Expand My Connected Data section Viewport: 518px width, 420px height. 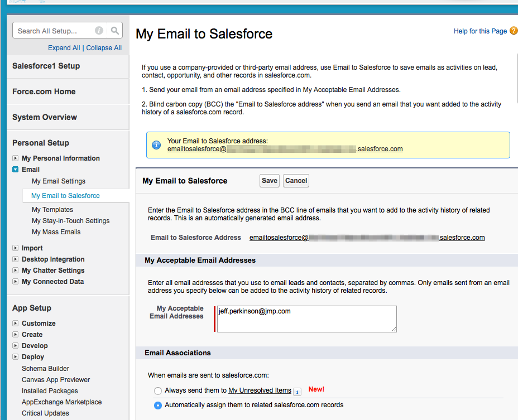(x=15, y=282)
